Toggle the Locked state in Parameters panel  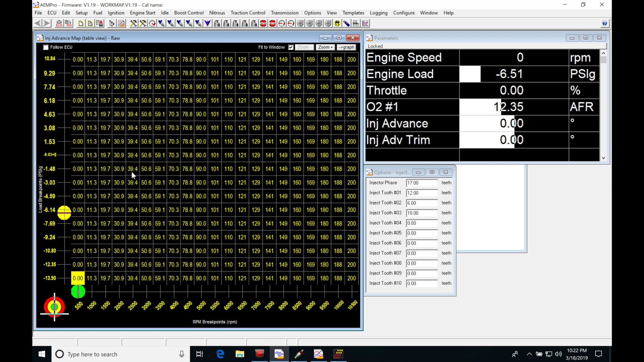point(375,46)
